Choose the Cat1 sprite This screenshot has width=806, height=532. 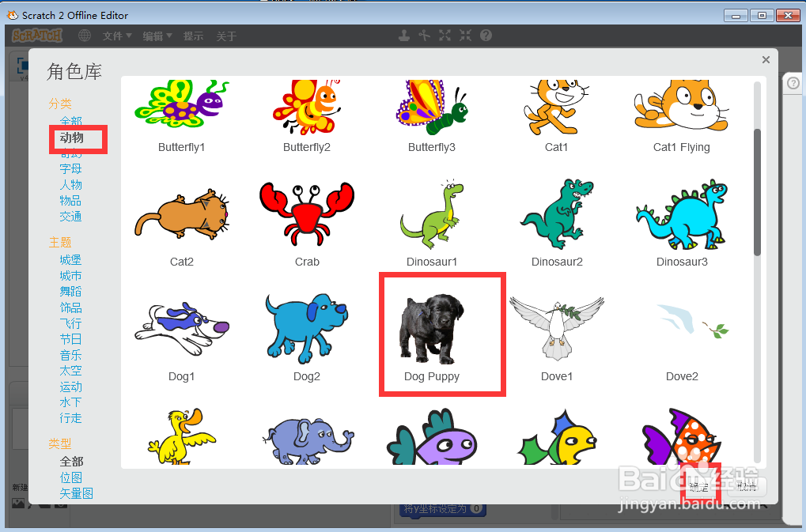pyautogui.click(x=557, y=117)
